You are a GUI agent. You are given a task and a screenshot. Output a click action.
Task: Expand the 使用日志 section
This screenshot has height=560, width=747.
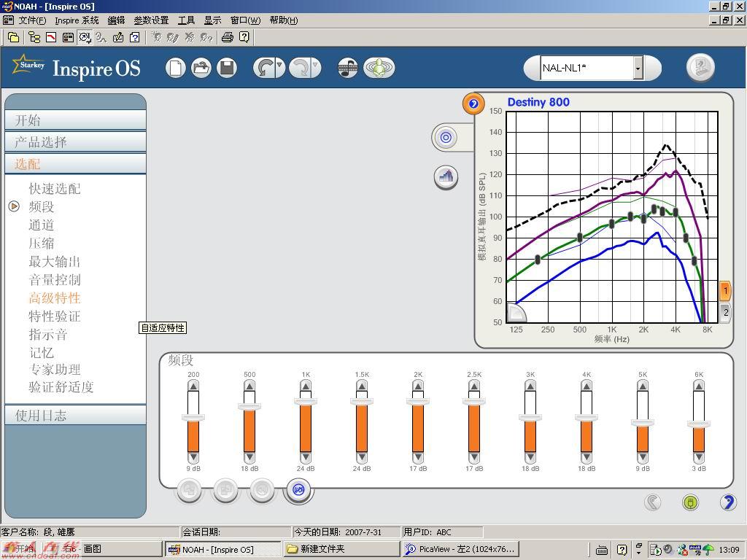[x=75, y=415]
